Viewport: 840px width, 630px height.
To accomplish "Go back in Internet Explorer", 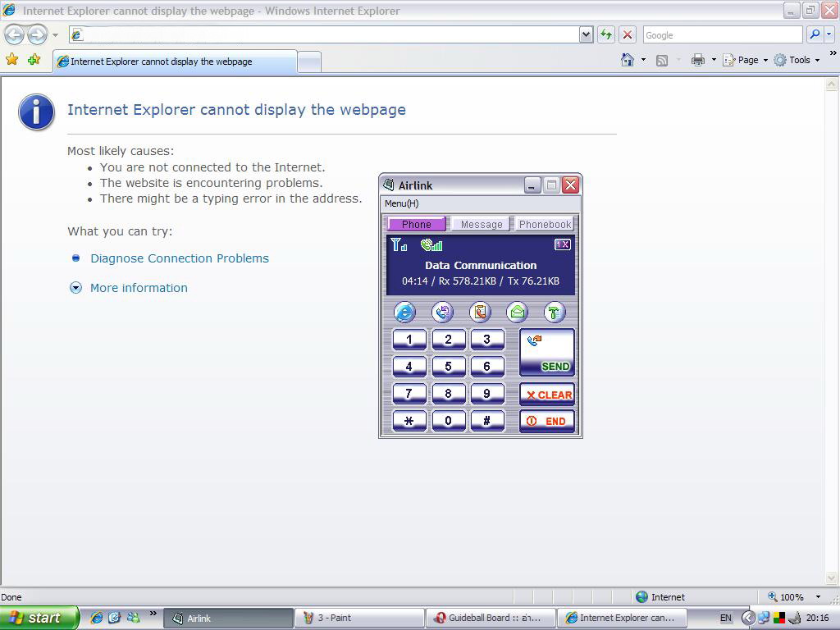I will pos(14,34).
